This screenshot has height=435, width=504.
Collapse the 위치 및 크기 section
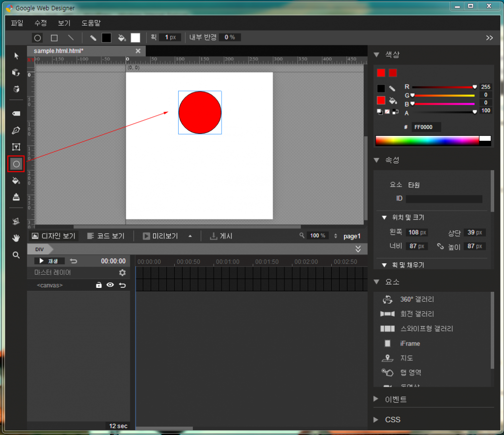point(384,217)
